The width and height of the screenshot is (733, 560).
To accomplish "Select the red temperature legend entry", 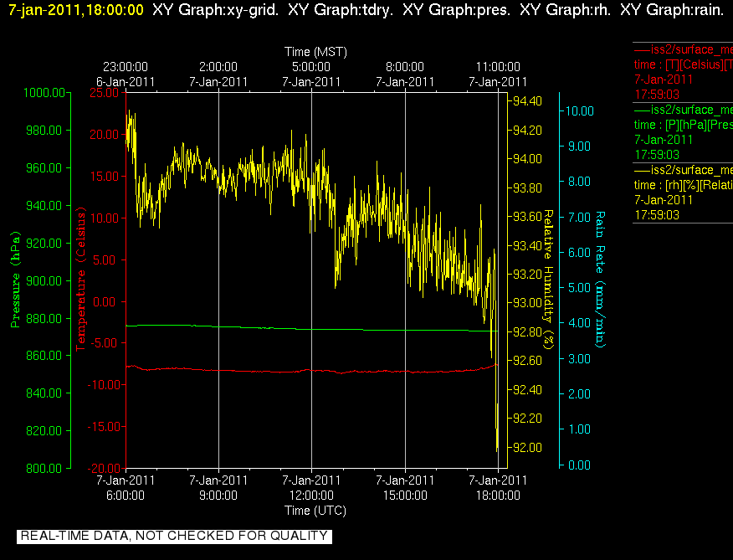I will click(x=683, y=72).
